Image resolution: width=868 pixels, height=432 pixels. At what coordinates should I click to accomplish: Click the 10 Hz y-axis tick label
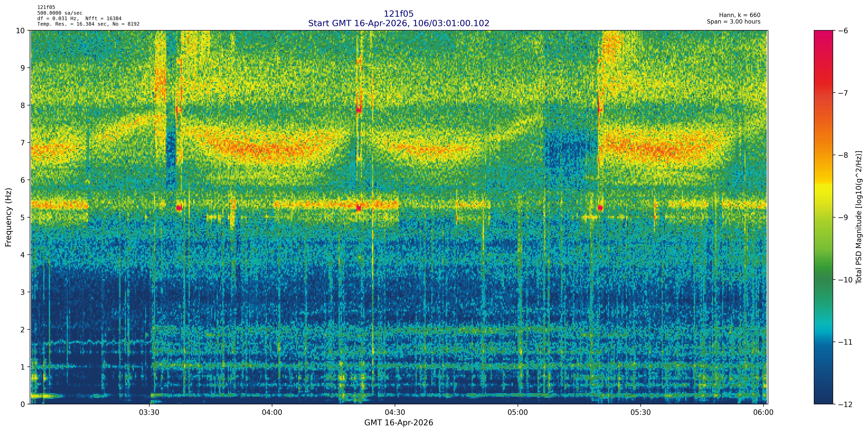(x=20, y=31)
